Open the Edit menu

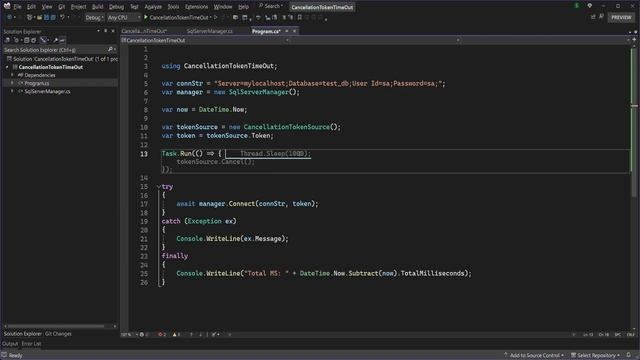pyautogui.click(x=31, y=7)
